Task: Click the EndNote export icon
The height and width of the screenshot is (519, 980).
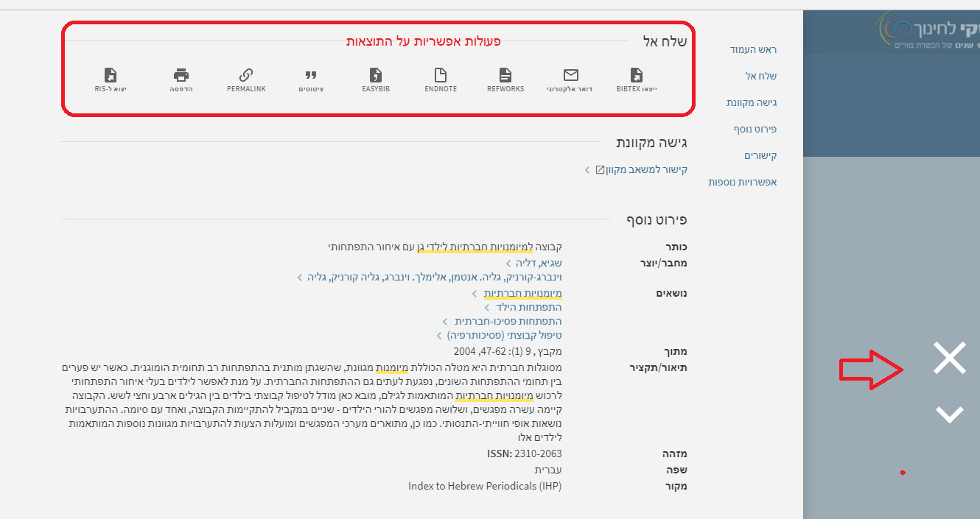Action: (x=441, y=75)
